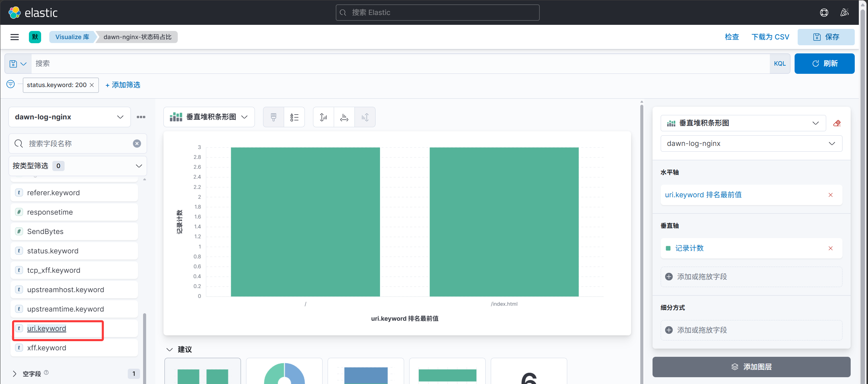Image resolution: width=868 pixels, height=384 pixels.
Task: Clear the layer with eraser icon
Action: [837, 123]
